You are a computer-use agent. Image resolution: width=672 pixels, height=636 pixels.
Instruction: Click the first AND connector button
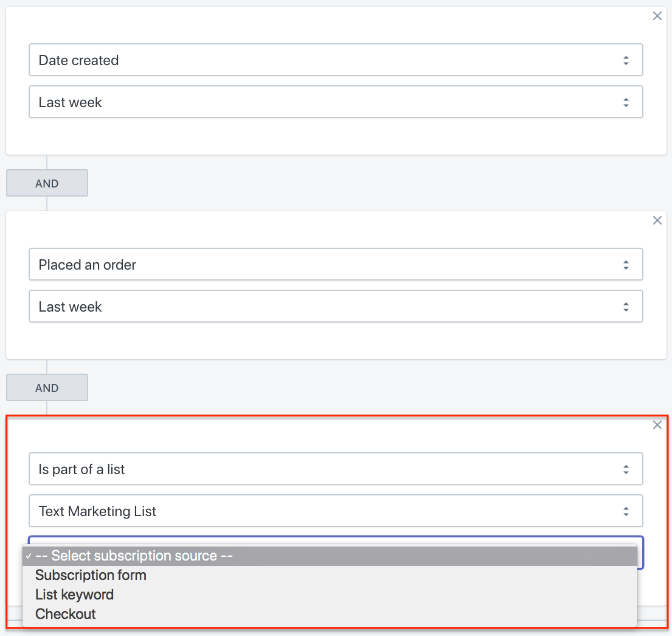click(x=47, y=183)
